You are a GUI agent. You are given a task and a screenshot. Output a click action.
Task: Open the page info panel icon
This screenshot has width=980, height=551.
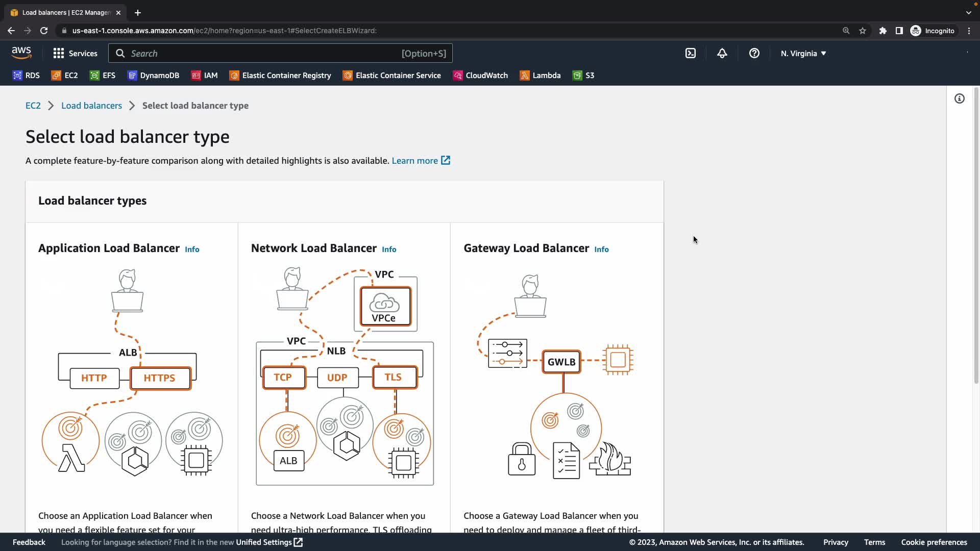tap(960, 99)
